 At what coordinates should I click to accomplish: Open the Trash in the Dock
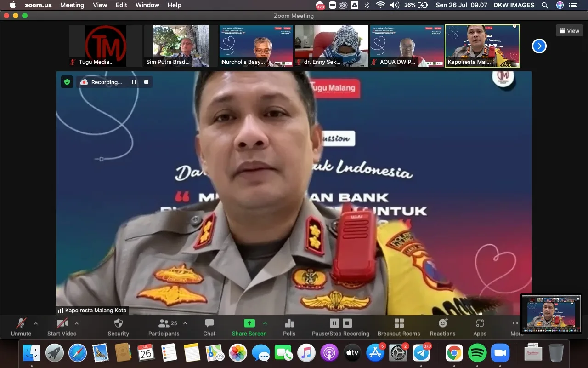point(556,353)
